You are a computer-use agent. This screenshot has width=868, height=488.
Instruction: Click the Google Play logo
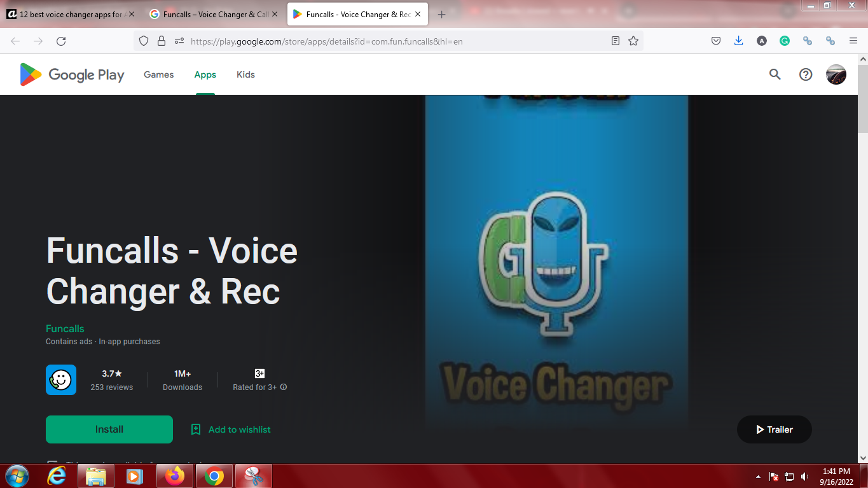pyautogui.click(x=72, y=74)
